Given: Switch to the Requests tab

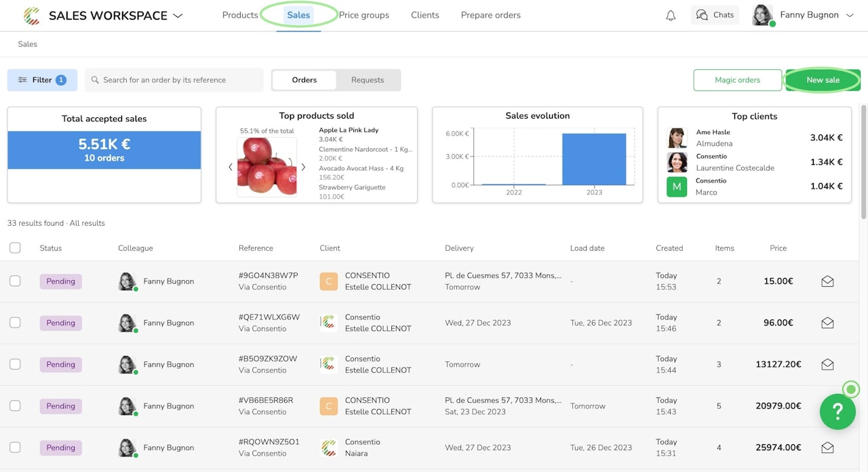Looking at the screenshot, I should point(368,80).
